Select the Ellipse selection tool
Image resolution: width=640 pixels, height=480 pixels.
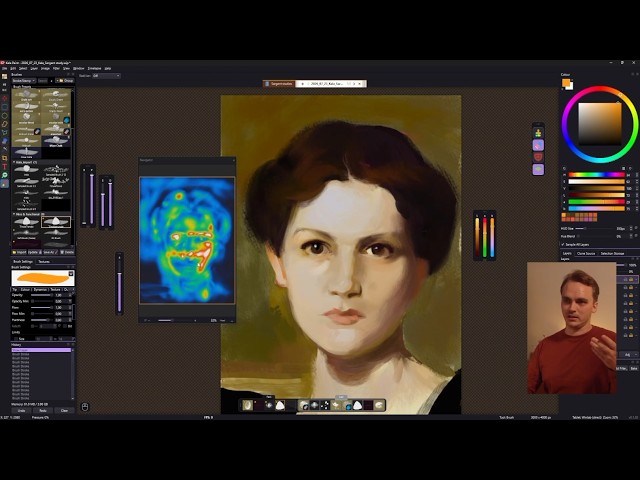tap(4, 116)
